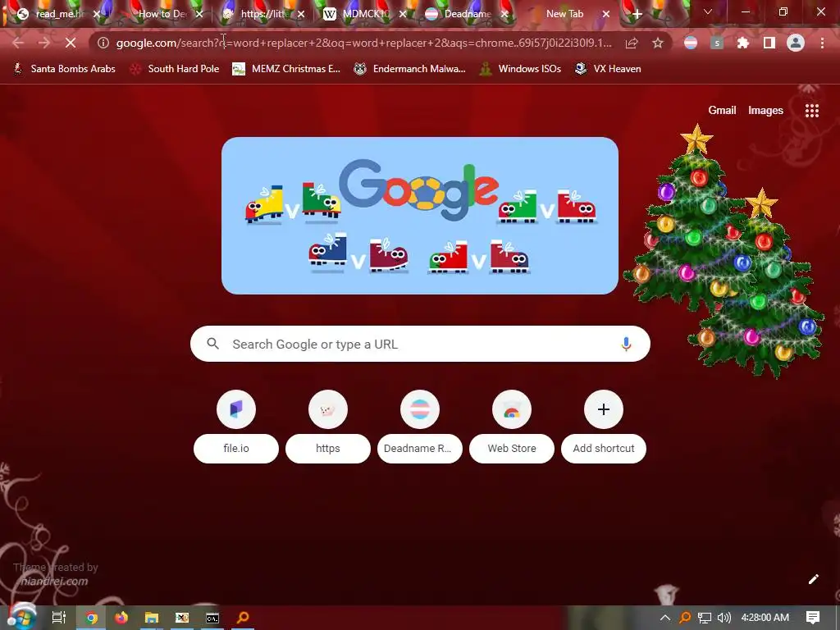Open the Command Prompt taskbar icon
Image resolution: width=840 pixels, height=630 pixels.
point(212,618)
